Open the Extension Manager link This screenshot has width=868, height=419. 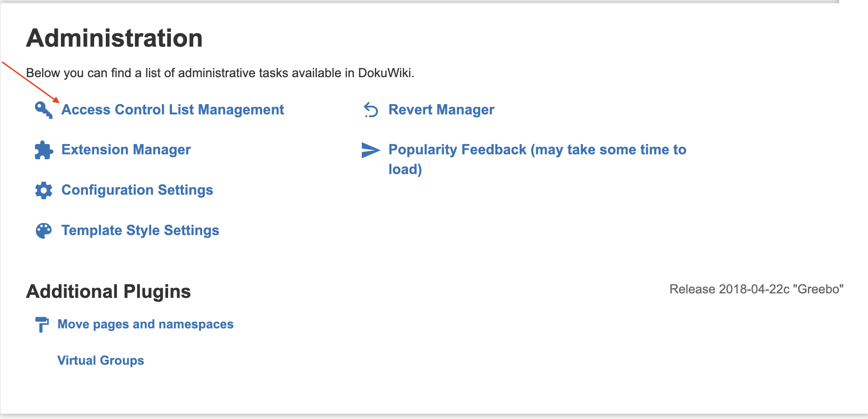[x=126, y=150]
